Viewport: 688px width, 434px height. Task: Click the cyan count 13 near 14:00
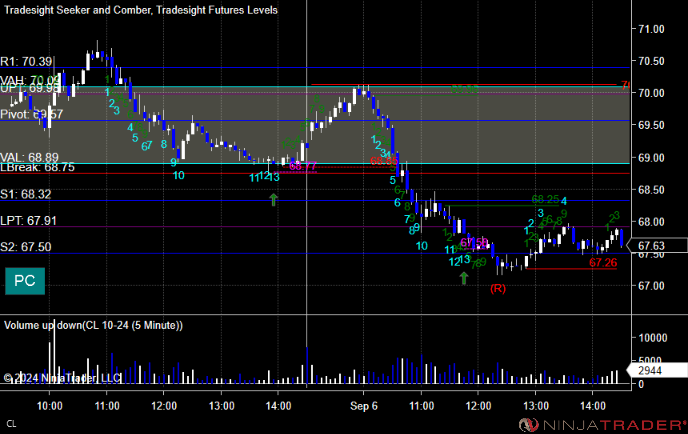coord(274,177)
